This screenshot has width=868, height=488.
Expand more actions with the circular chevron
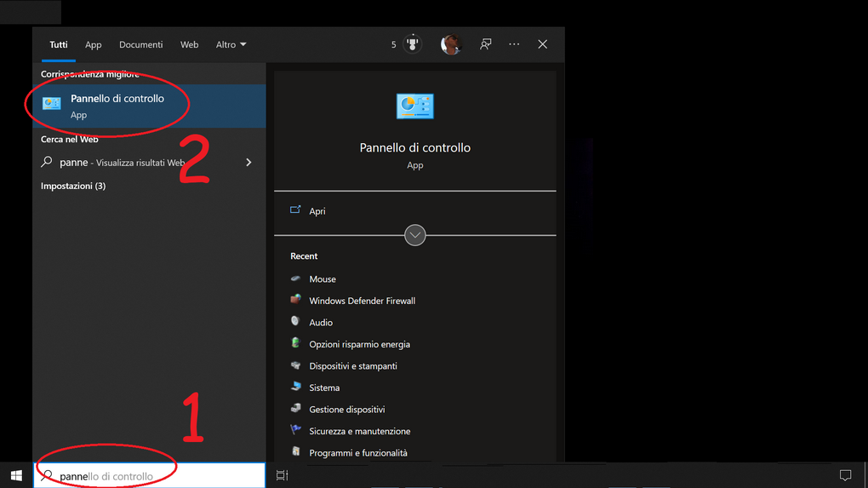coord(415,235)
